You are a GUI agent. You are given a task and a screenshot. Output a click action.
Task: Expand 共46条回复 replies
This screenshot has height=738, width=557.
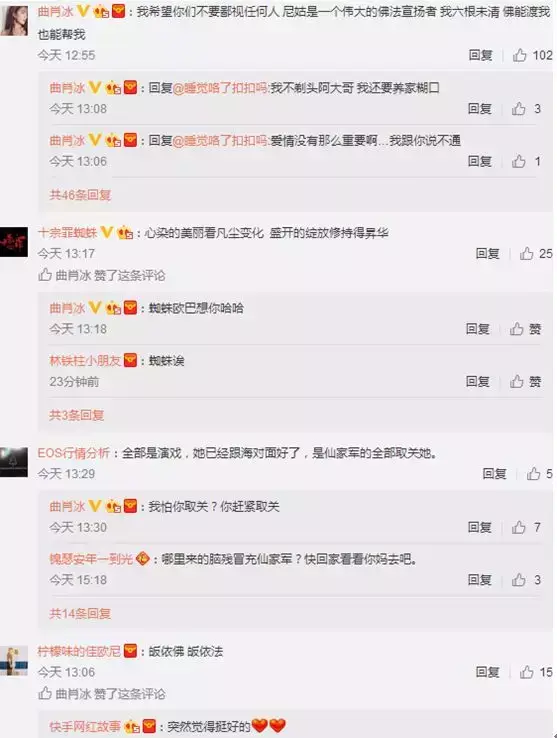(80, 195)
